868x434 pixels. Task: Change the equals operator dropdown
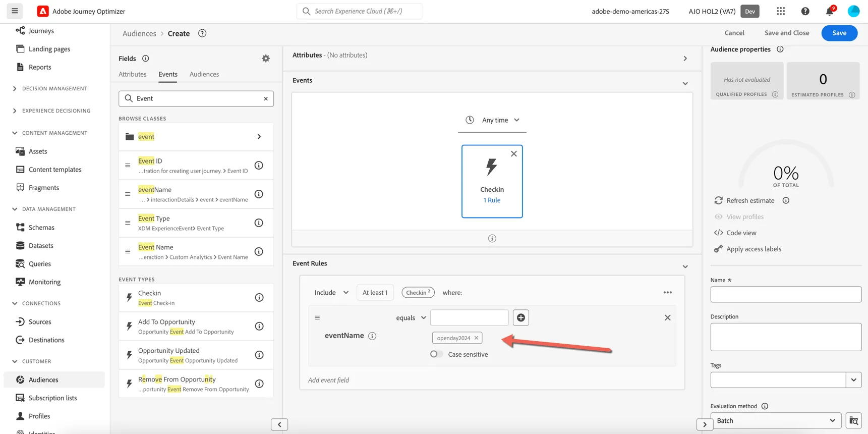[411, 317]
